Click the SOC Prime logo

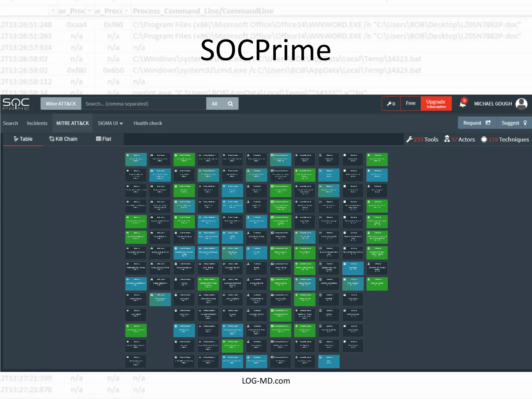16,104
